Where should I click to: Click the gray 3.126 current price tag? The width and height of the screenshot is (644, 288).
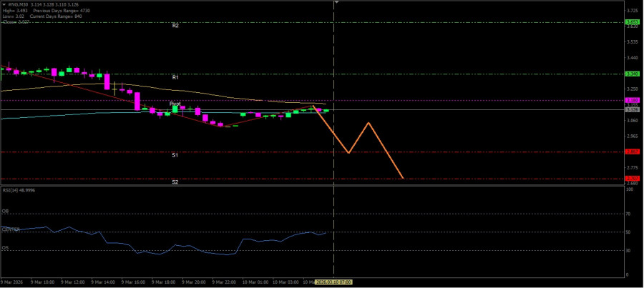click(632, 109)
